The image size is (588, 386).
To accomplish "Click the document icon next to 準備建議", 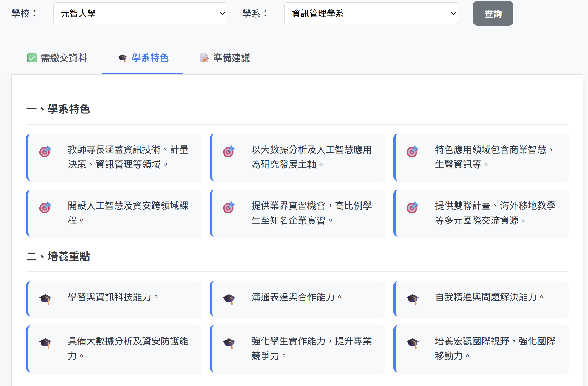I will tap(205, 58).
